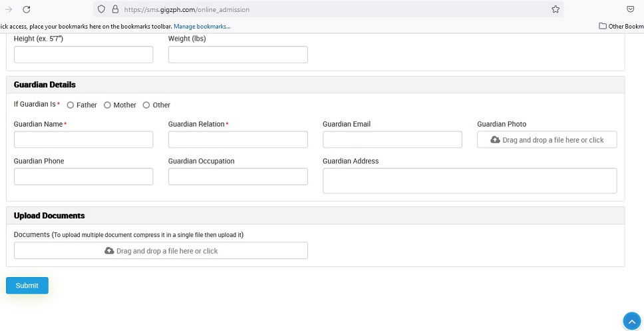Image resolution: width=644 pixels, height=331 pixels.
Task: Select Other as guardian
Action: (146, 105)
